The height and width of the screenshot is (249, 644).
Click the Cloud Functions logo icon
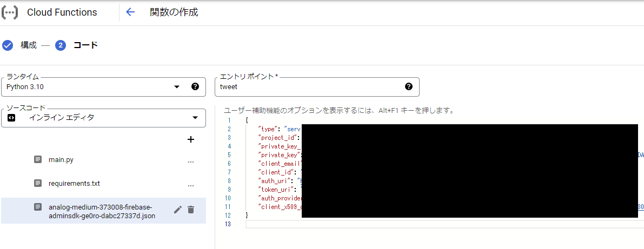10,12
